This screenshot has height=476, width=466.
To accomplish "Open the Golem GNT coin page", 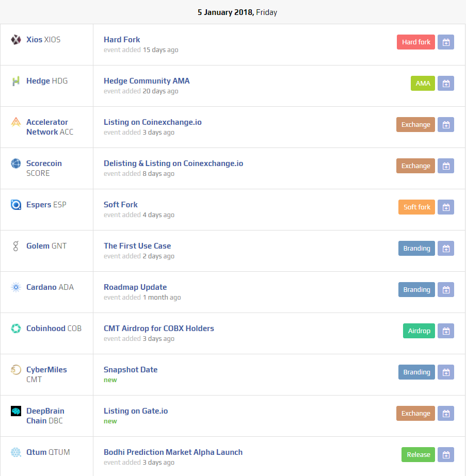I will (x=46, y=246).
